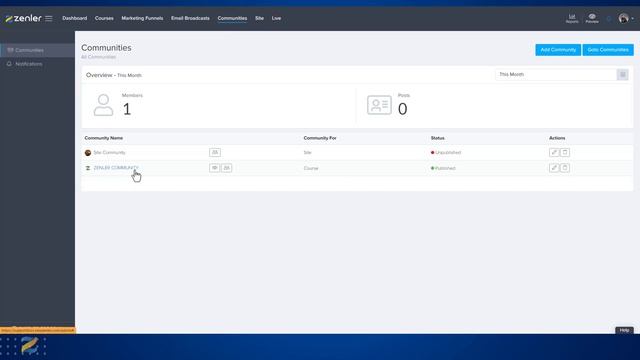Open the ZENLER COMMUNITY link
The width and height of the screenshot is (640, 360).
point(116,168)
